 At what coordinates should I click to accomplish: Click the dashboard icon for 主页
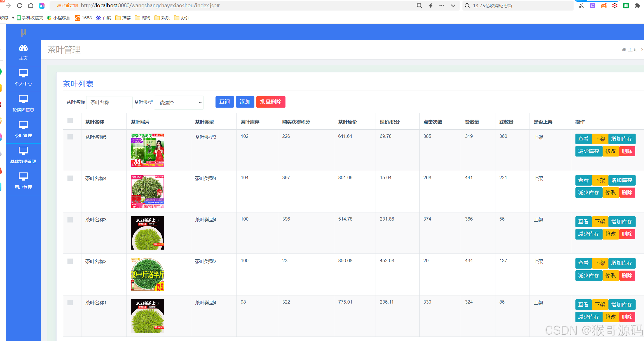pos(23,48)
